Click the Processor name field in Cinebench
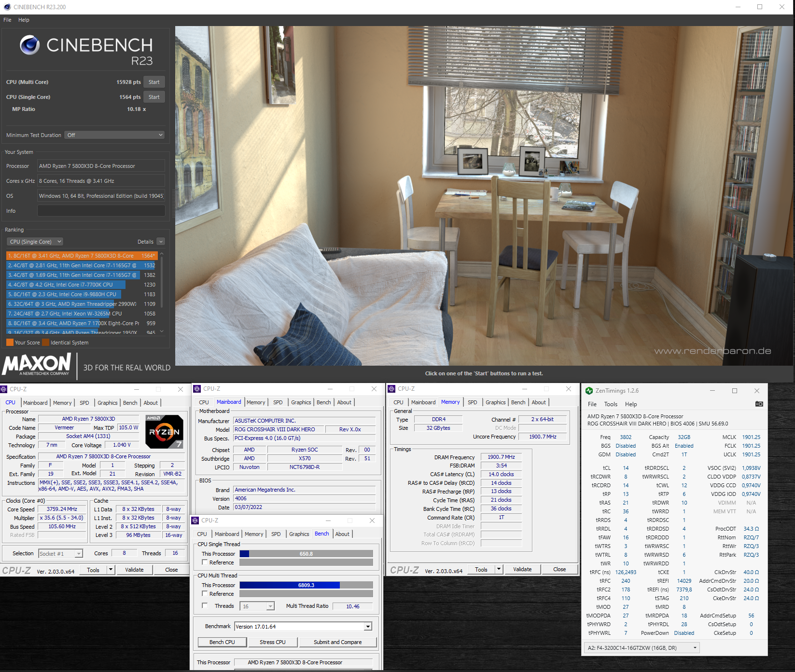This screenshot has height=672, width=795. pyautogui.click(x=101, y=166)
